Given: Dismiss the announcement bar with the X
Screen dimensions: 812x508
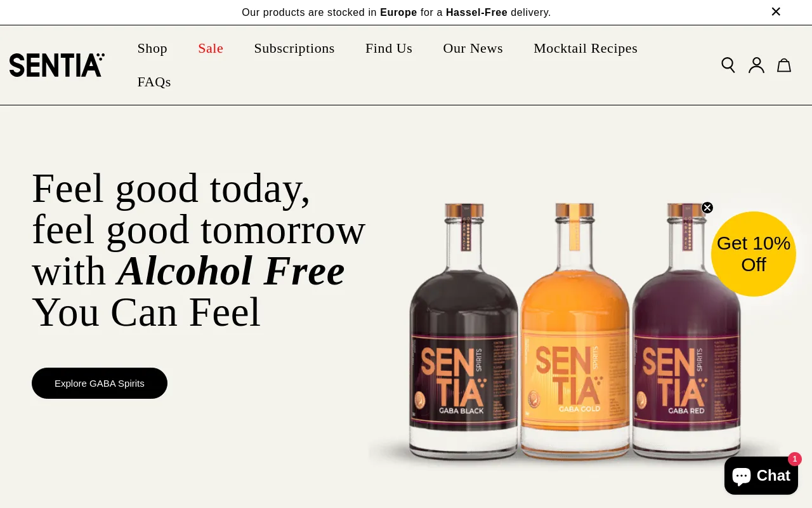Looking at the screenshot, I should click(x=776, y=11).
